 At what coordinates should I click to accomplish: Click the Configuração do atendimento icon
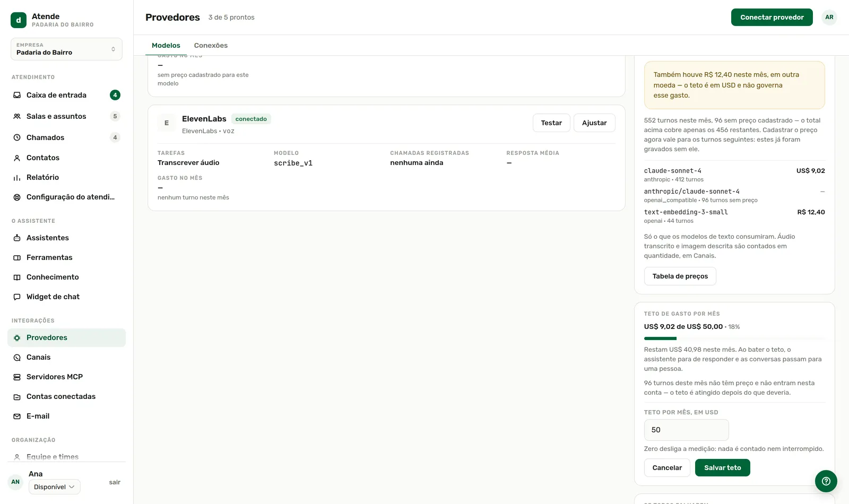17,197
